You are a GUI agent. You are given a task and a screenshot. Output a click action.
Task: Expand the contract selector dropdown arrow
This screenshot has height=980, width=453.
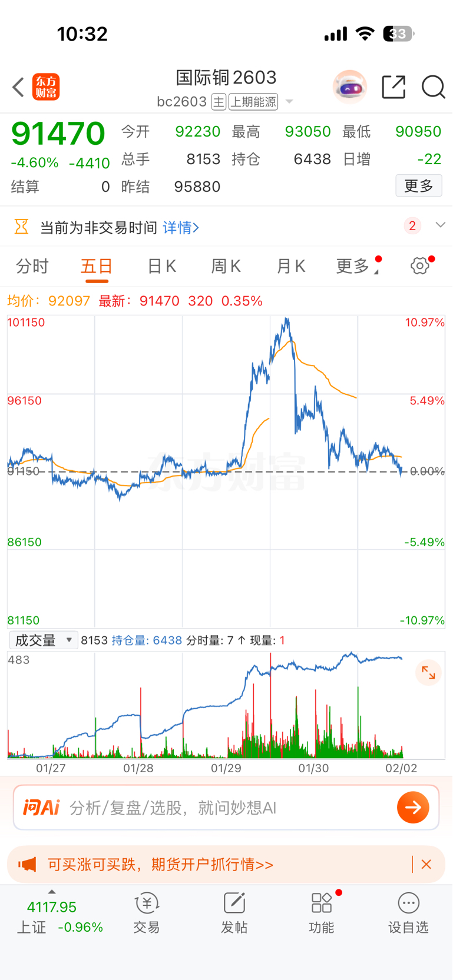coord(289,102)
